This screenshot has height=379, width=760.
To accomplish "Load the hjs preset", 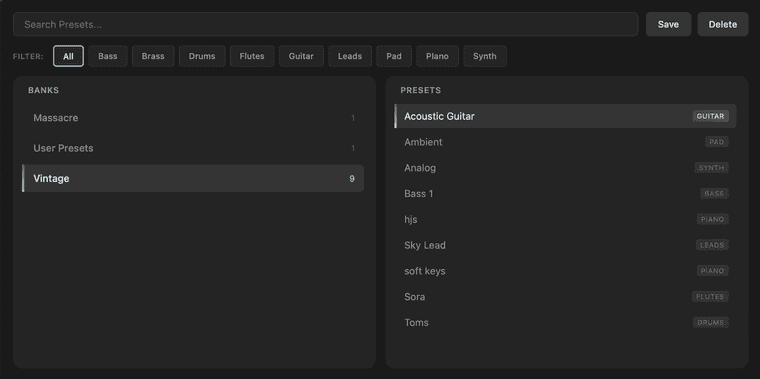I will click(x=565, y=220).
